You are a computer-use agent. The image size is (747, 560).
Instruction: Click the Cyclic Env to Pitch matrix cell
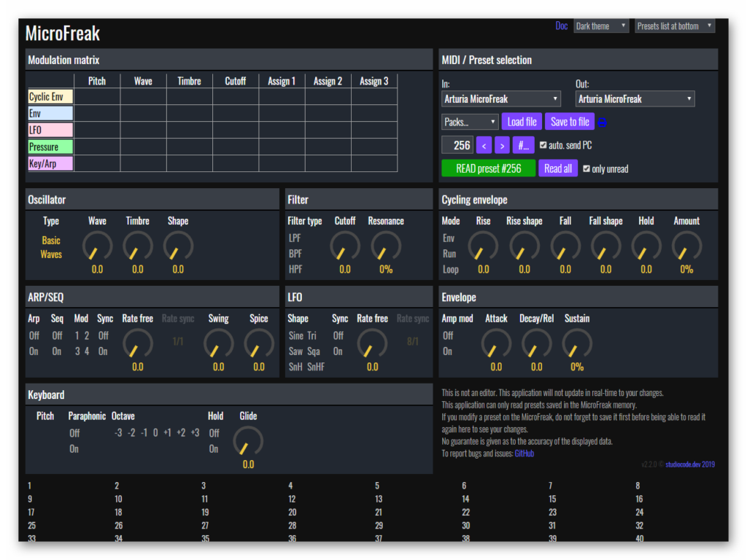pyautogui.click(x=97, y=97)
